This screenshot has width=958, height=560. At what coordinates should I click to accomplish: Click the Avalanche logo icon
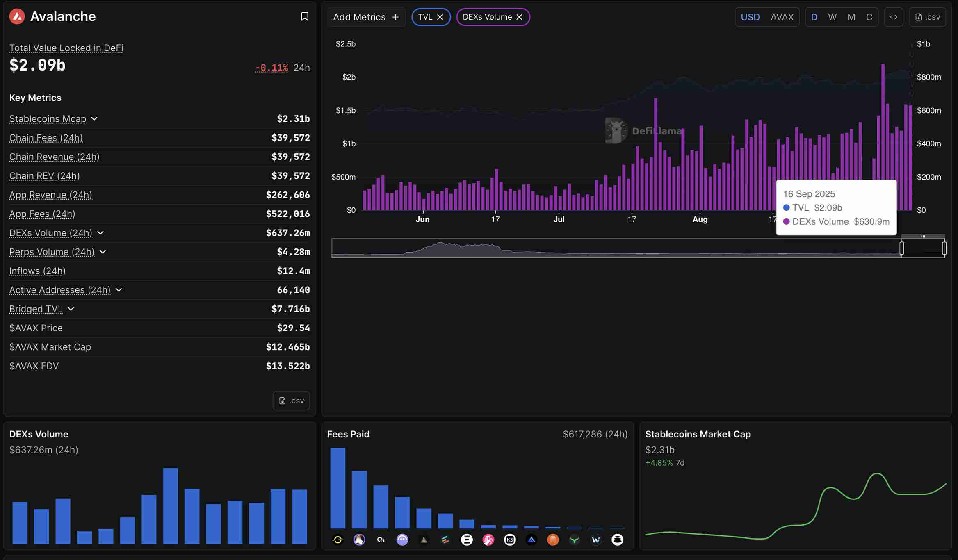[17, 16]
